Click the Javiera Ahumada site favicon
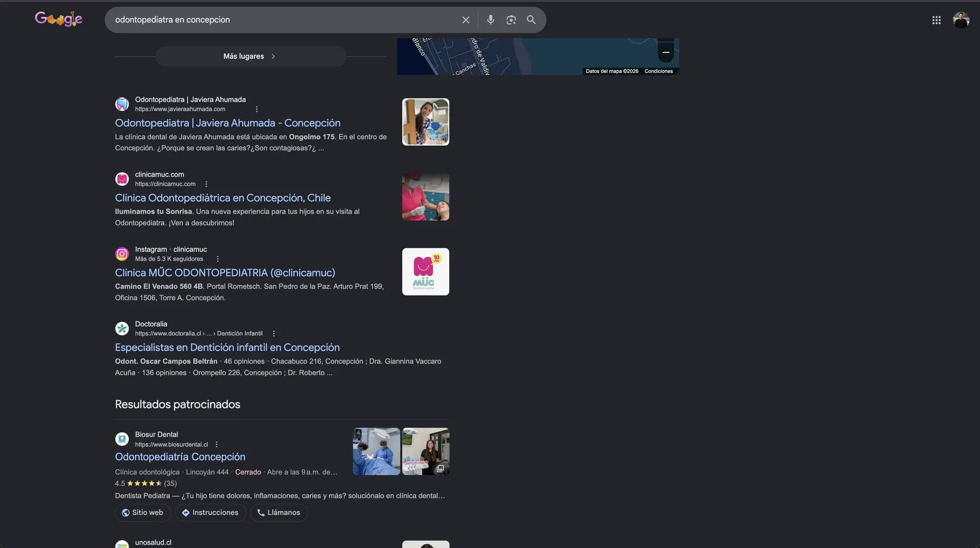The height and width of the screenshot is (548, 980). [x=122, y=104]
